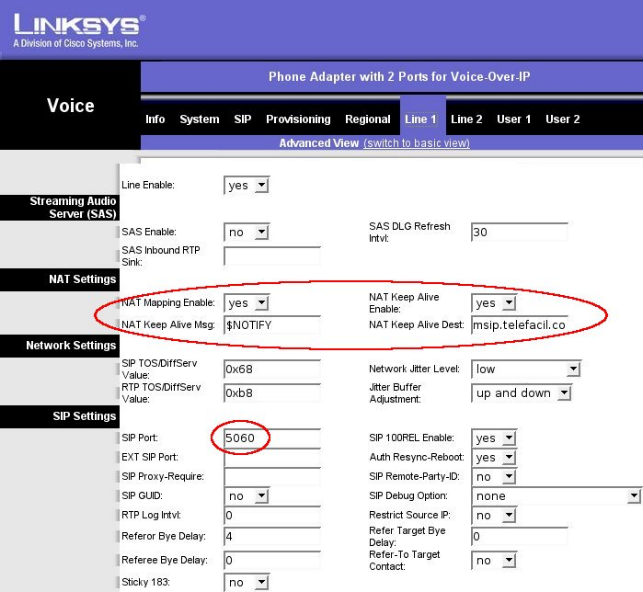Expand SIP Debug Option dropdown
This screenshot has width=643, height=592.
(556, 496)
